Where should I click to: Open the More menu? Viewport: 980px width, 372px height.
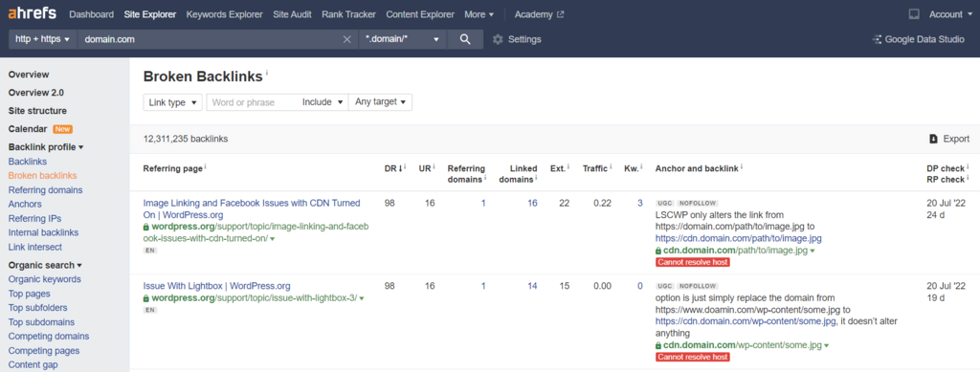click(479, 13)
